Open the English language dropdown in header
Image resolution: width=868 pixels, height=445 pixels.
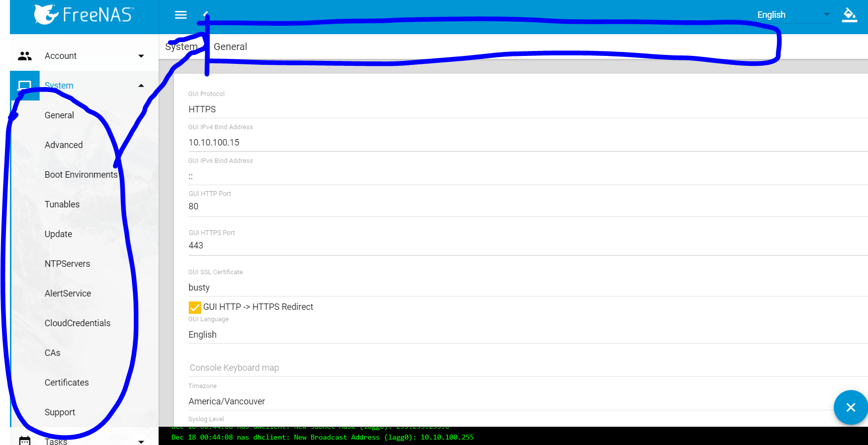tap(793, 15)
